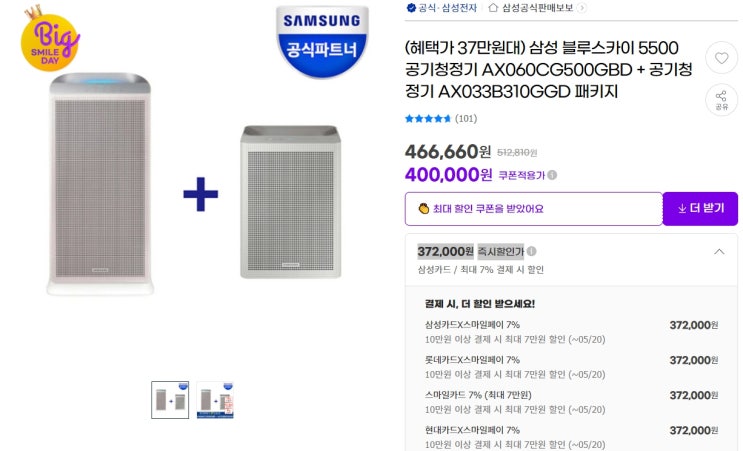Open the 삼성공식판매보보 seller arrow
Image resolution: width=743 pixels, height=451 pixels.
point(583,7)
